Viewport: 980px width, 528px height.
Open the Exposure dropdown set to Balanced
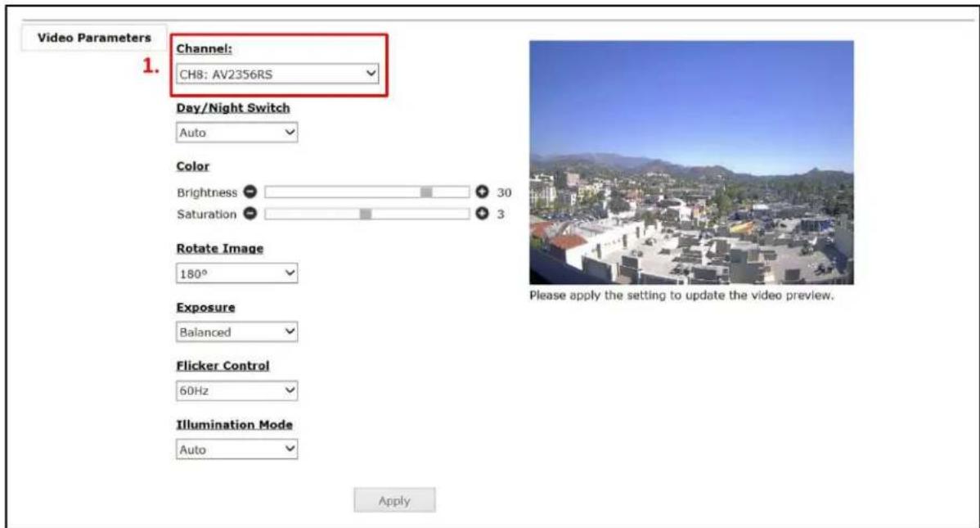click(237, 332)
